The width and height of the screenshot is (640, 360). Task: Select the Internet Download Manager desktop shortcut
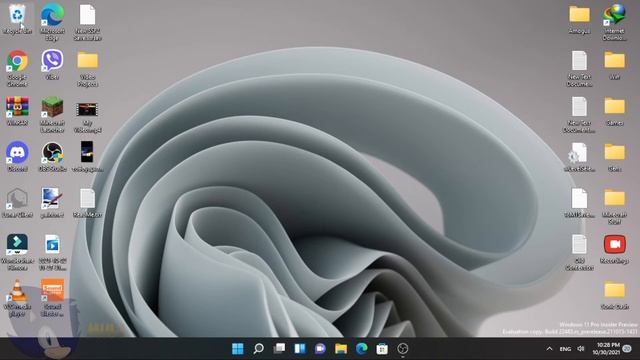point(614,21)
